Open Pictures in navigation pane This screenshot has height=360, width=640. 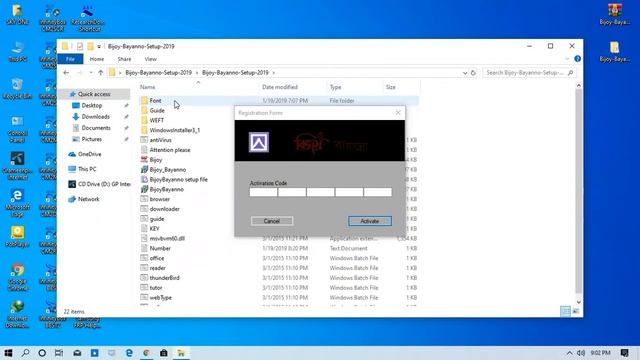(x=92, y=139)
